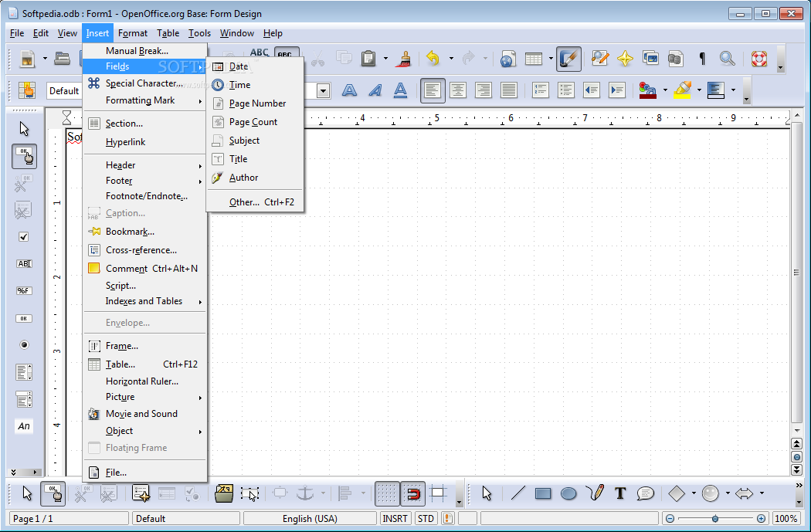811x532 pixels.
Task: Click Format Paintbrush icon
Action: point(403,59)
